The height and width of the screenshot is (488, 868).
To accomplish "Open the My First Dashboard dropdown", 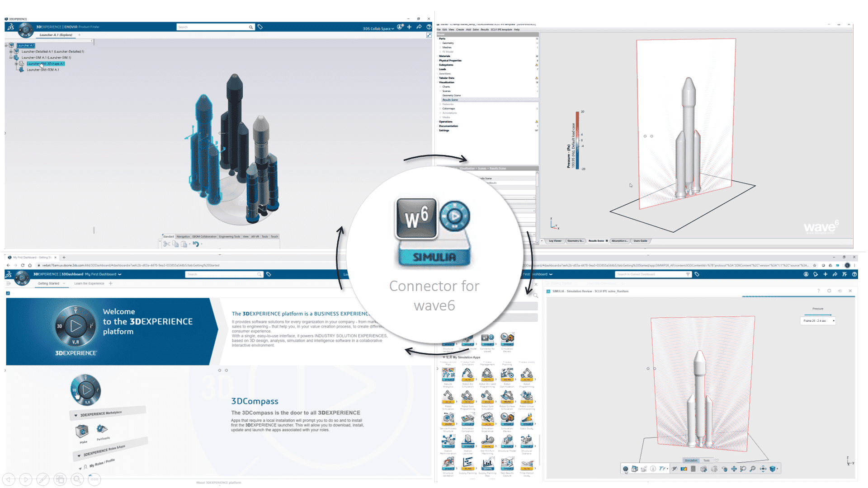I will 103,274.
